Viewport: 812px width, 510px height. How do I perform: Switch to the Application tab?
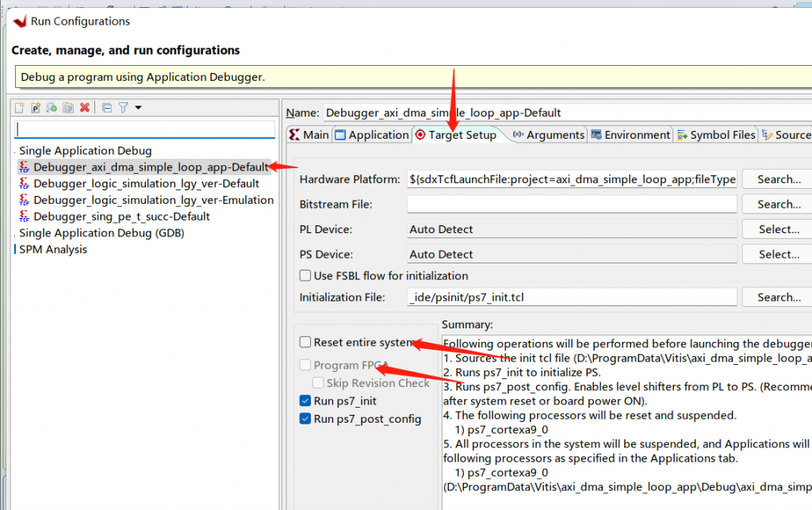[x=371, y=135]
